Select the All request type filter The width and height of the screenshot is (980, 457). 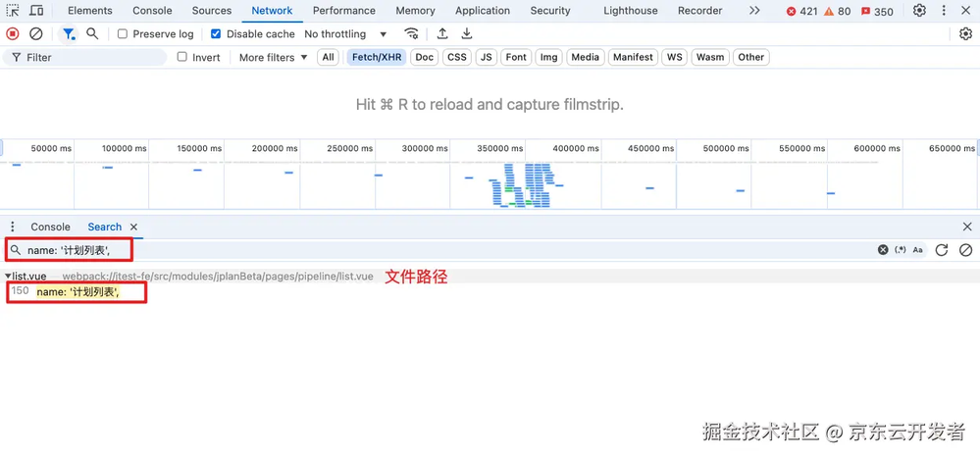pos(328,58)
